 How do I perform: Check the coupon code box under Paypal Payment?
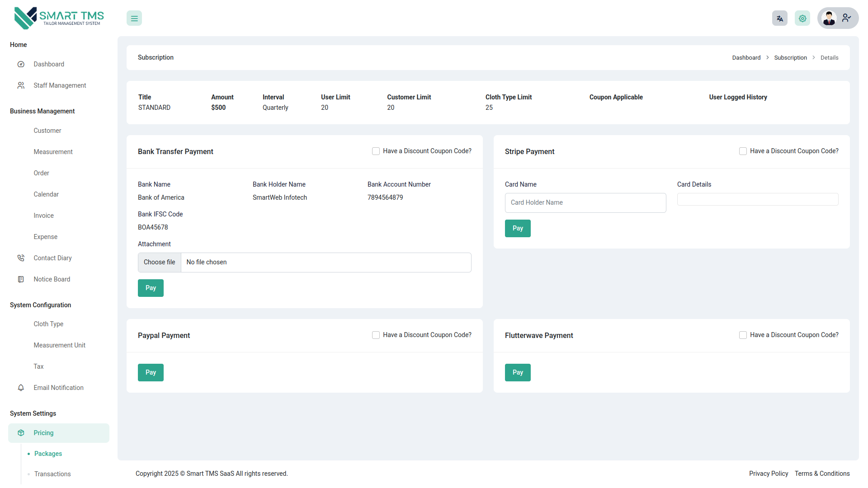(x=376, y=335)
